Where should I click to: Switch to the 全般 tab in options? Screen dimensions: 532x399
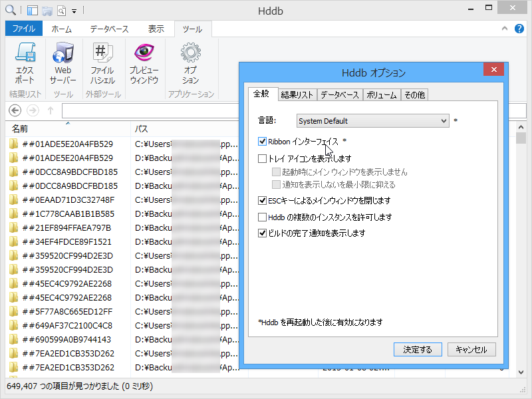[263, 94]
